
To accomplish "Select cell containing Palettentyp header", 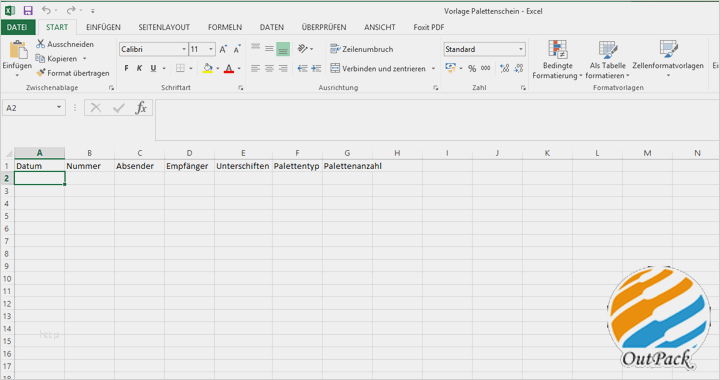I will (297, 166).
